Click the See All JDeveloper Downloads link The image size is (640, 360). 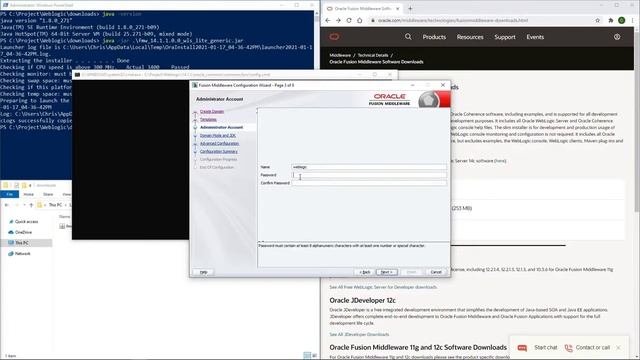click(x=359, y=335)
